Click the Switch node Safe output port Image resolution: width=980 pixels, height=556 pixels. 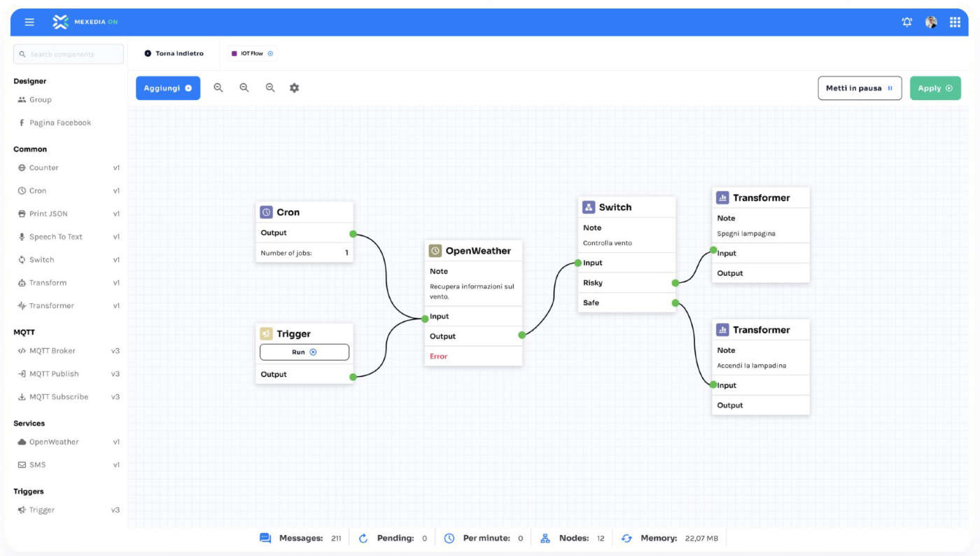[x=675, y=303]
